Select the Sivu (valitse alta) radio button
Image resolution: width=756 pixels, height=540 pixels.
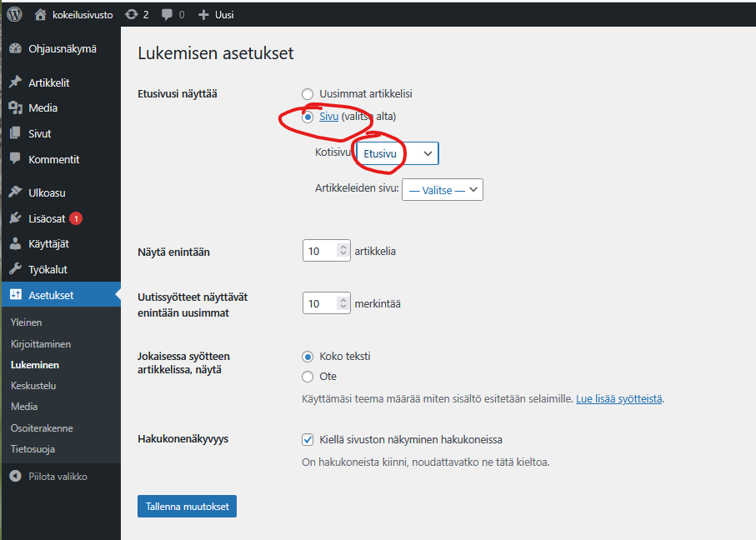308,117
